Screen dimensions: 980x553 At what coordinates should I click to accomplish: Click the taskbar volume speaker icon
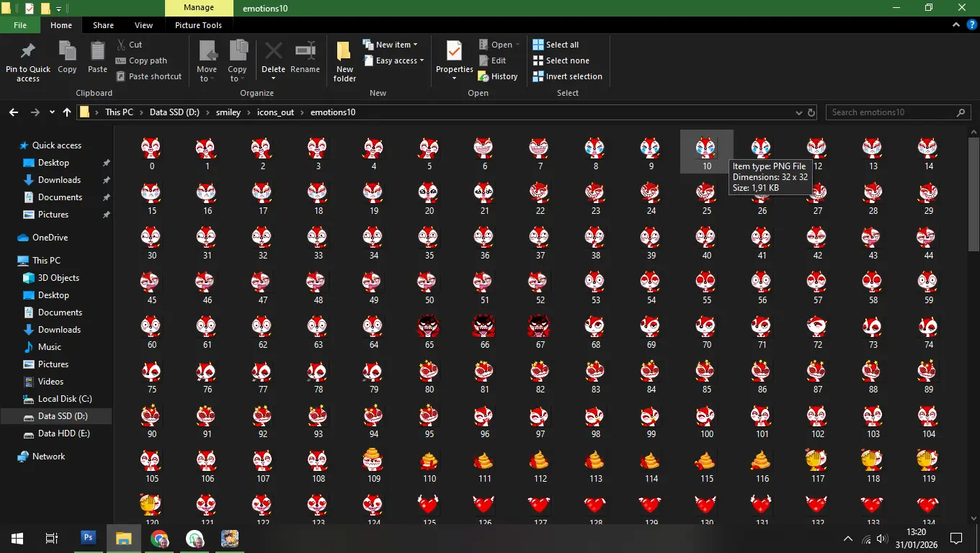882,539
